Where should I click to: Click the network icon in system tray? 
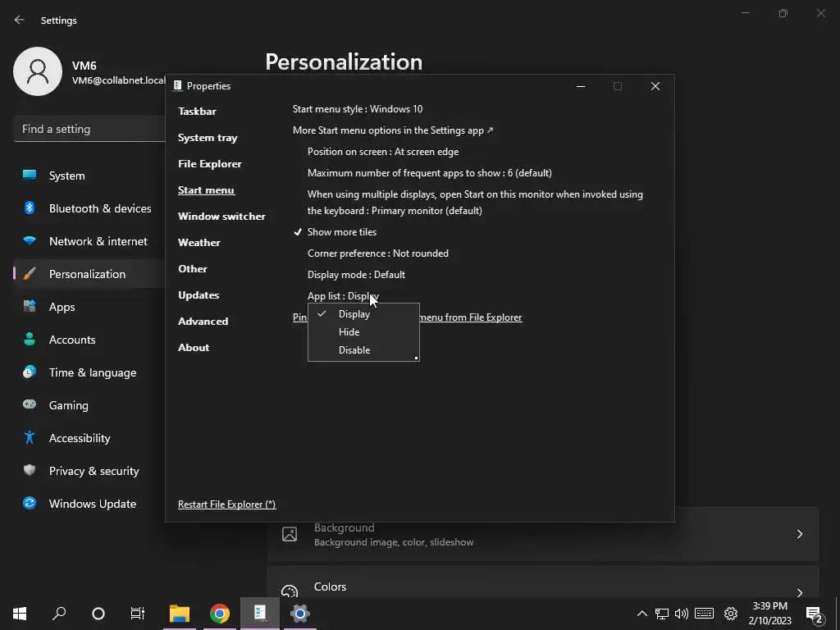point(662,614)
